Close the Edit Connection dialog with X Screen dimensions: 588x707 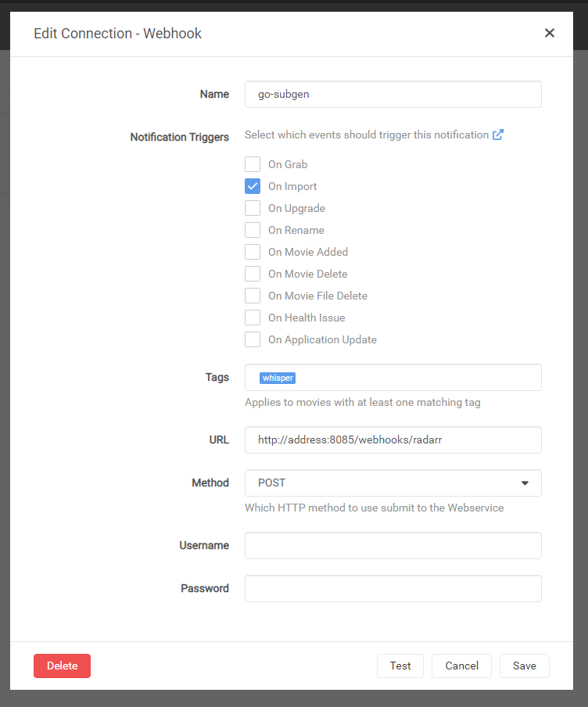click(549, 33)
